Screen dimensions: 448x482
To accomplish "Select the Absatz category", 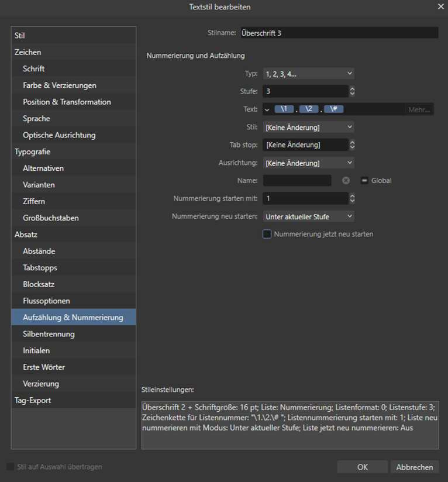I will click(x=74, y=235).
